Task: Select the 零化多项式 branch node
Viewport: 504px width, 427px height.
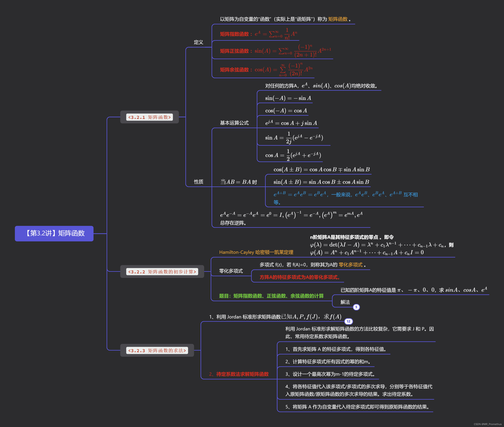Action: (x=231, y=271)
